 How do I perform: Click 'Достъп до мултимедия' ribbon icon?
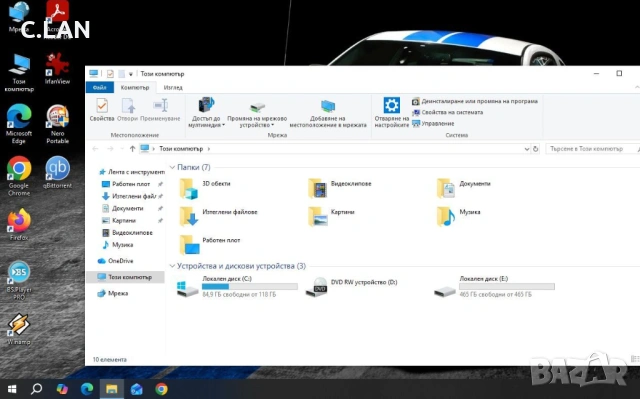[207, 112]
